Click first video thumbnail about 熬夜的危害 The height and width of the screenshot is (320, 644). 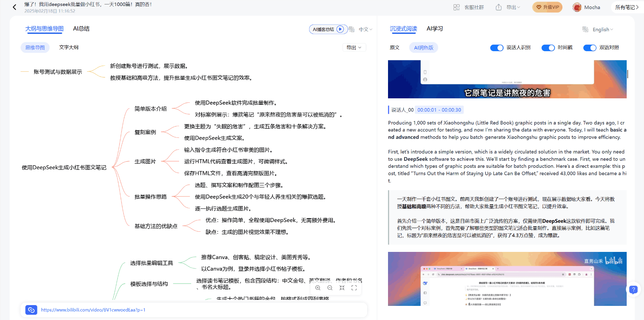pos(507,79)
